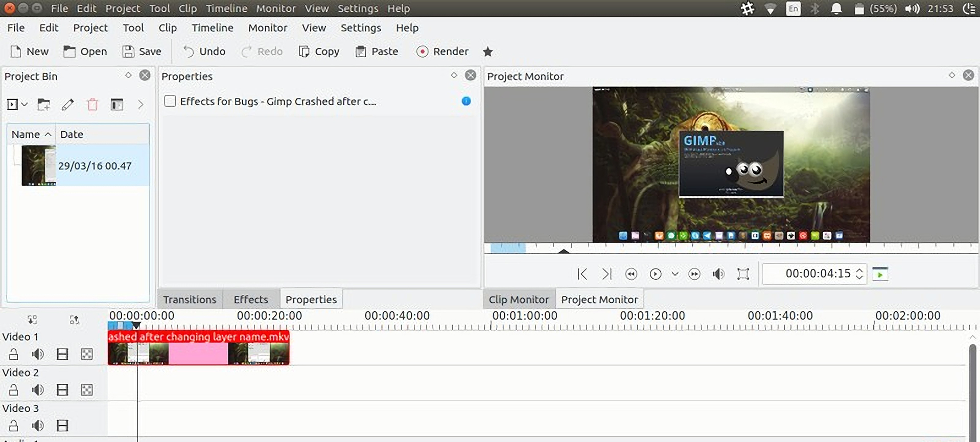This screenshot has height=442, width=980.
Task: Click the star favorite icon in toolbar
Action: point(488,52)
